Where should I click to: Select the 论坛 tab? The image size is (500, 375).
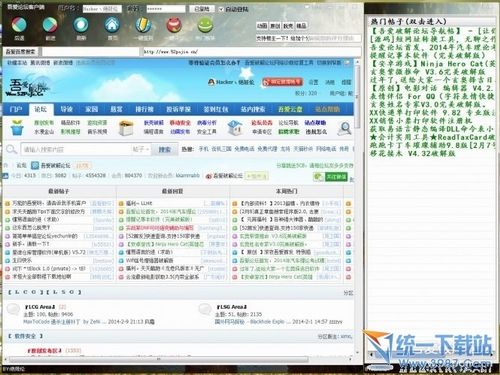41,109
